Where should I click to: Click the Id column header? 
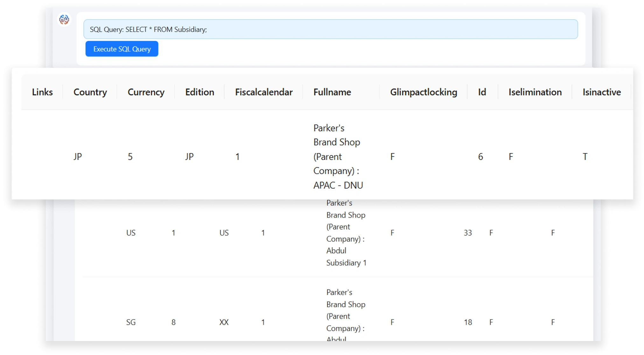[482, 92]
